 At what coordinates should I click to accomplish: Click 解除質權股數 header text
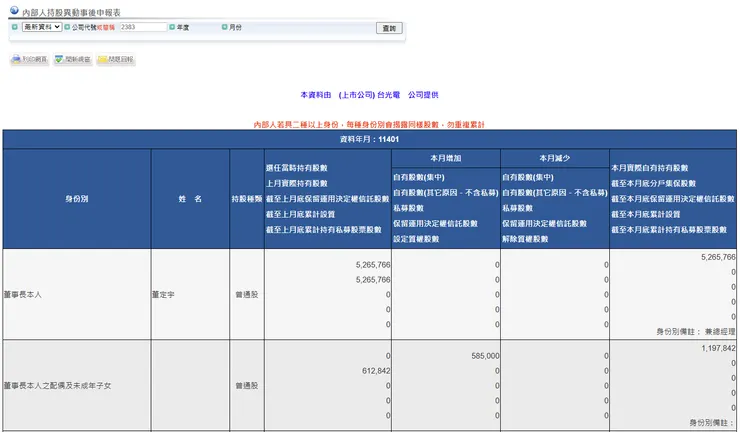(525, 239)
